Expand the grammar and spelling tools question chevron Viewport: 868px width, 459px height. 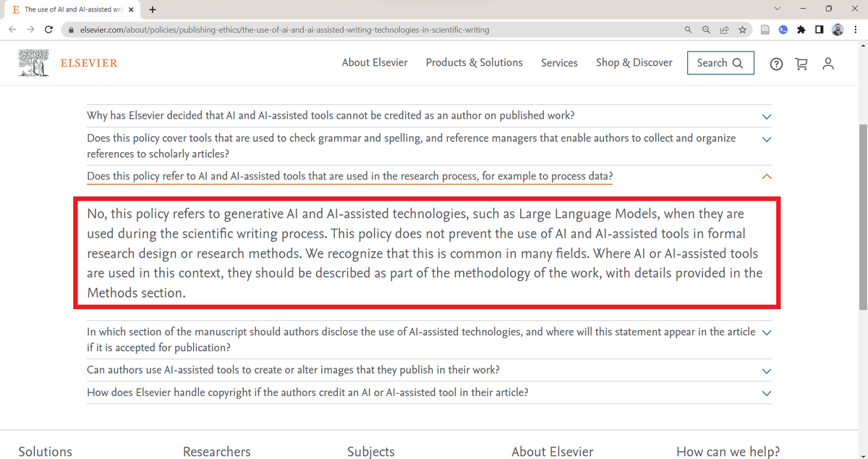coord(767,139)
